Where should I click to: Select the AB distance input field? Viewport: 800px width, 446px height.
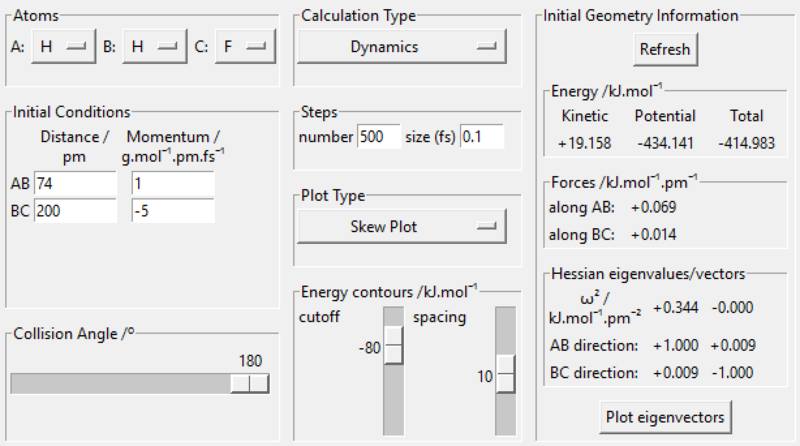(75, 184)
